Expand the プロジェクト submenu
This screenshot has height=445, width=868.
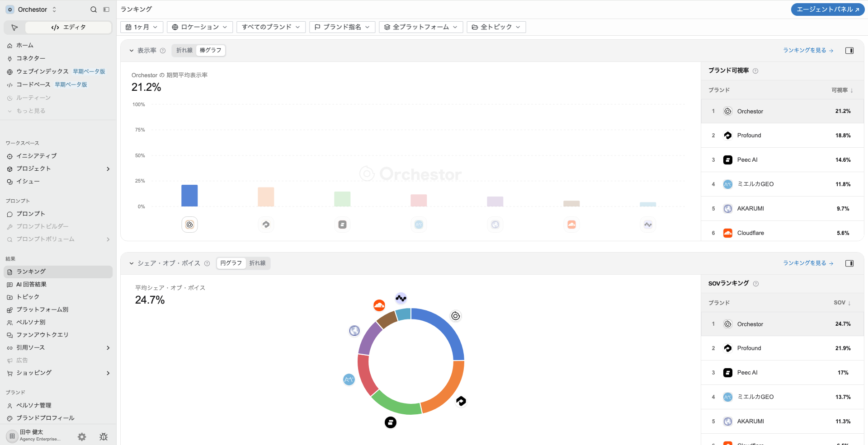point(108,169)
